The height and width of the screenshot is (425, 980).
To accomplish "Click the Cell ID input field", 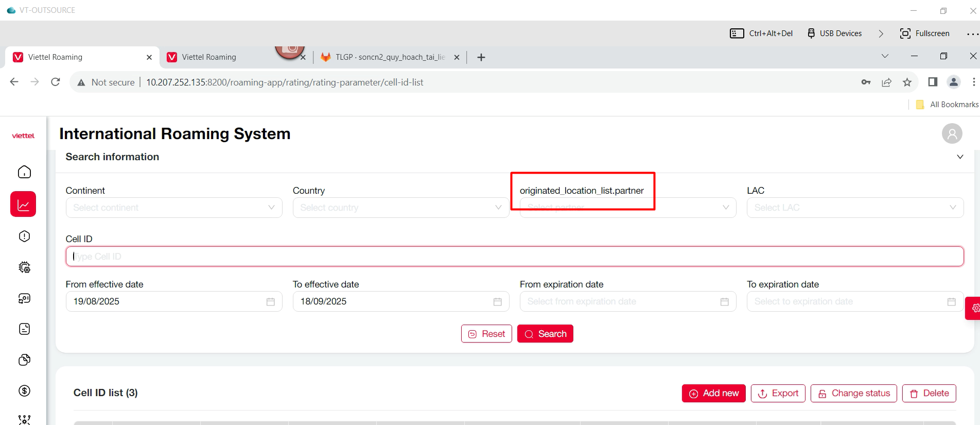I will pyautogui.click(x=515, y=257).
